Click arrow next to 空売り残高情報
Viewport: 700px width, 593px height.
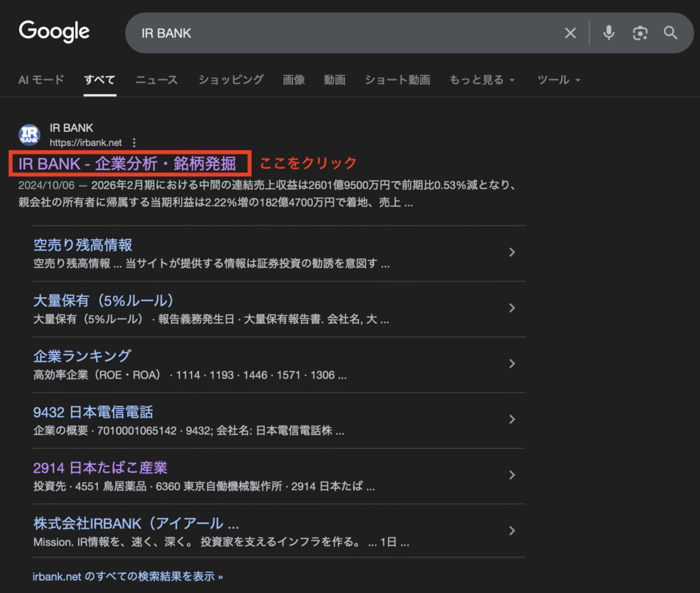coord(512,253)
